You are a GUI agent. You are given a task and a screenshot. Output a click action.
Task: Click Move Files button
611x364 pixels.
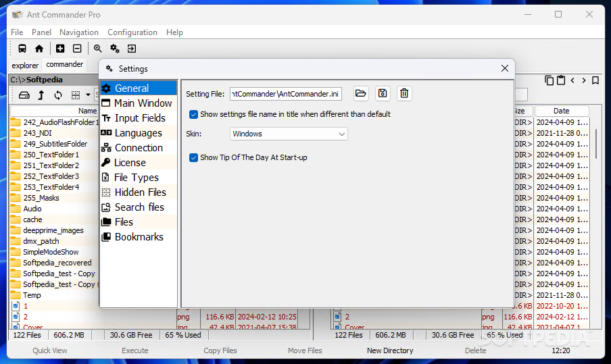tap(305, 350)
